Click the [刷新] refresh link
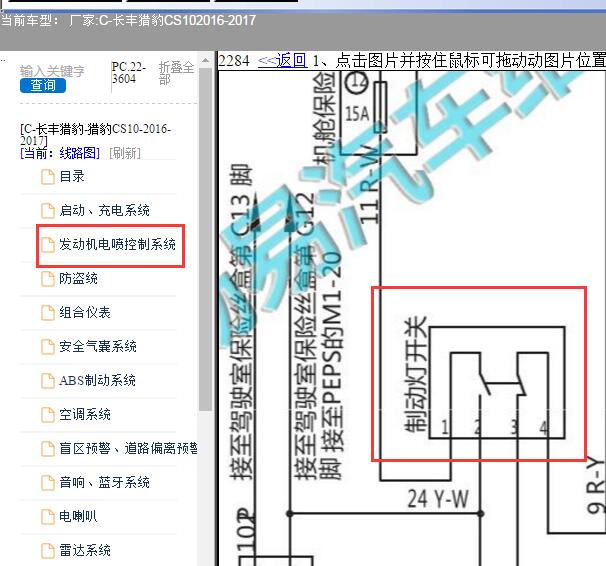This screenshot has height=566, width=606. click(x=125, y=153)
